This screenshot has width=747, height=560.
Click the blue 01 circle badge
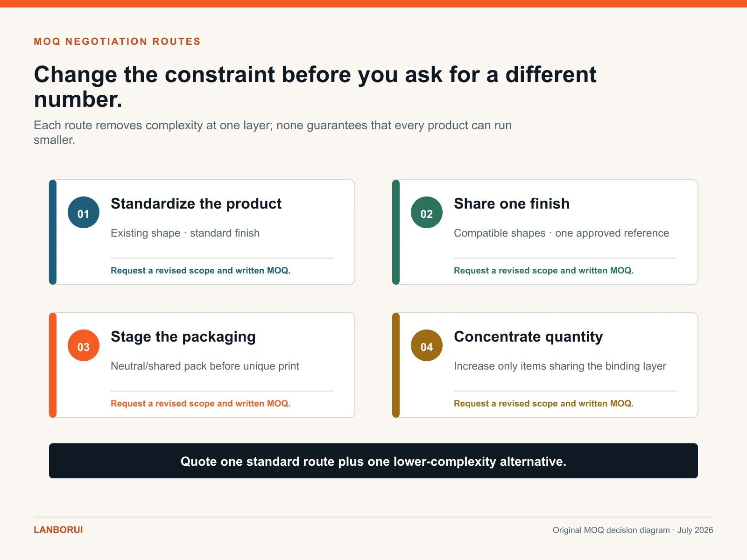(x=84, y=212)
